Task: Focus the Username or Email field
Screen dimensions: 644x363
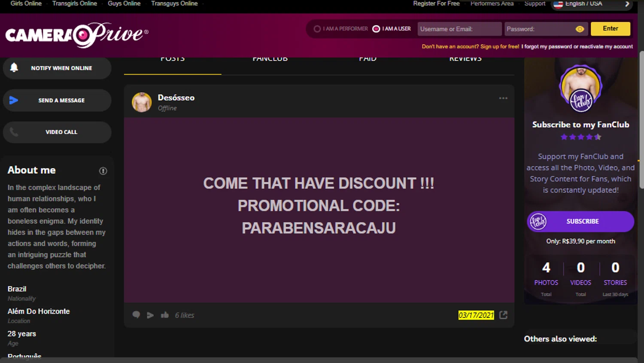Action: 459,29
